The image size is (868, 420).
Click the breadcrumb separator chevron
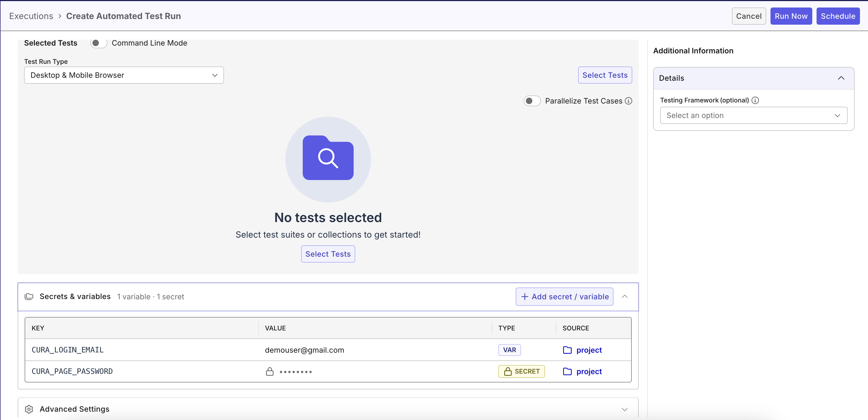60,16
